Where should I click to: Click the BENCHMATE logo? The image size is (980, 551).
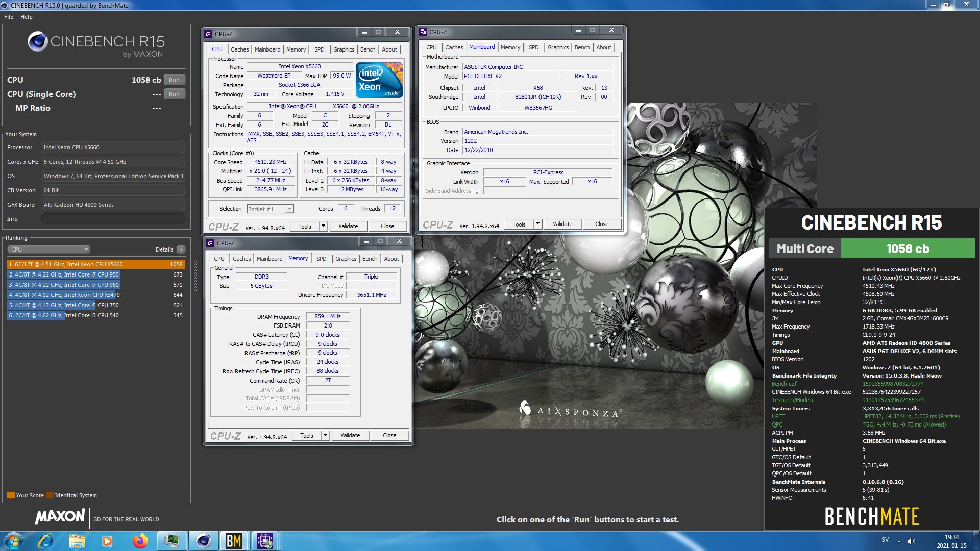pyautogui.click(x=872, y=517)
